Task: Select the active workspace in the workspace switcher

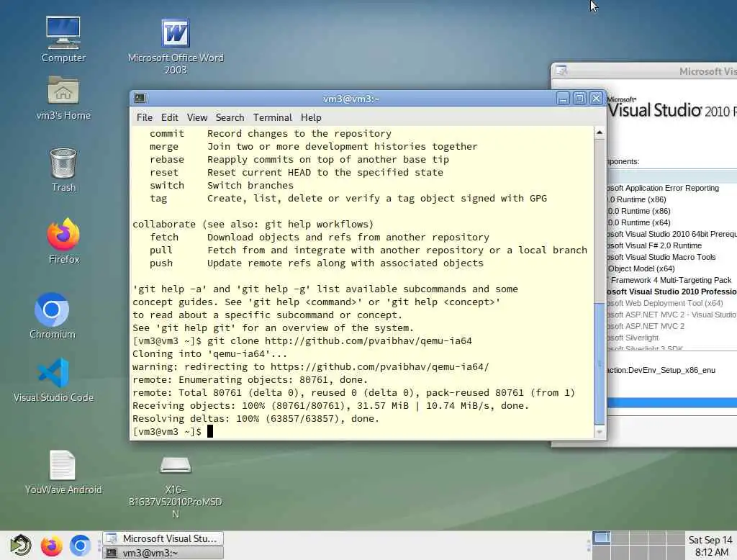Action: (601, 538)
